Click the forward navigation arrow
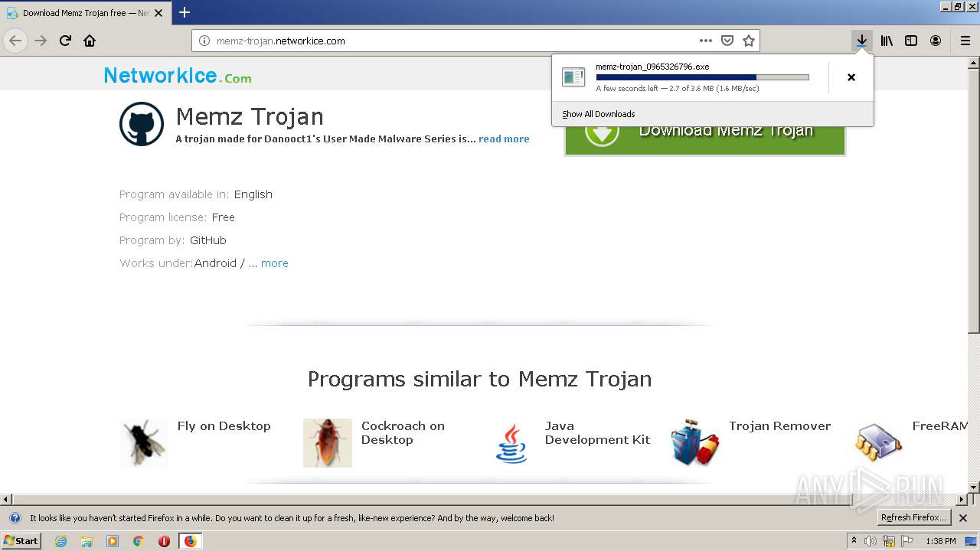Viewport: 980px width, 551px height. pyautogui.click(x=41, y=41)
